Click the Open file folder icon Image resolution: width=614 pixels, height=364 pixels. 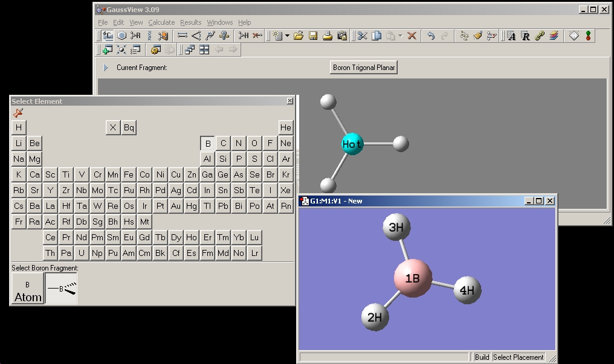(299, 36)
